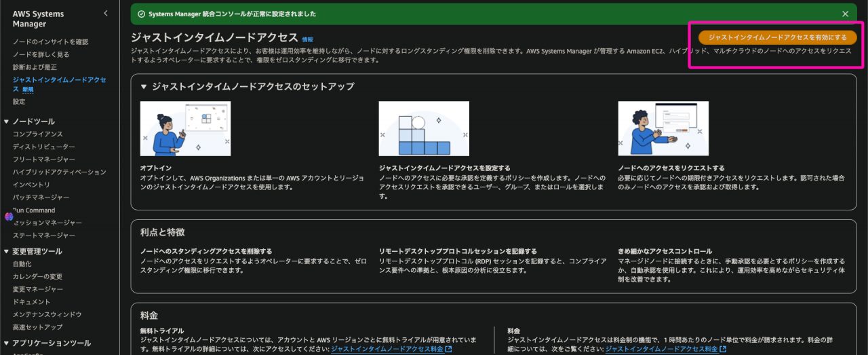Open ステートマネージャー page

pyautogui.click(x=43, y=236)
